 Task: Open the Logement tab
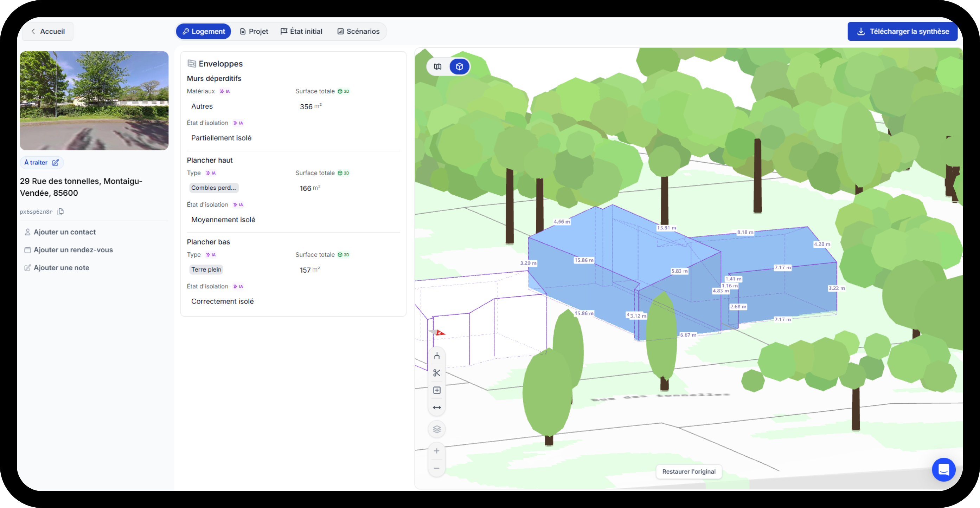click(204, 32)
